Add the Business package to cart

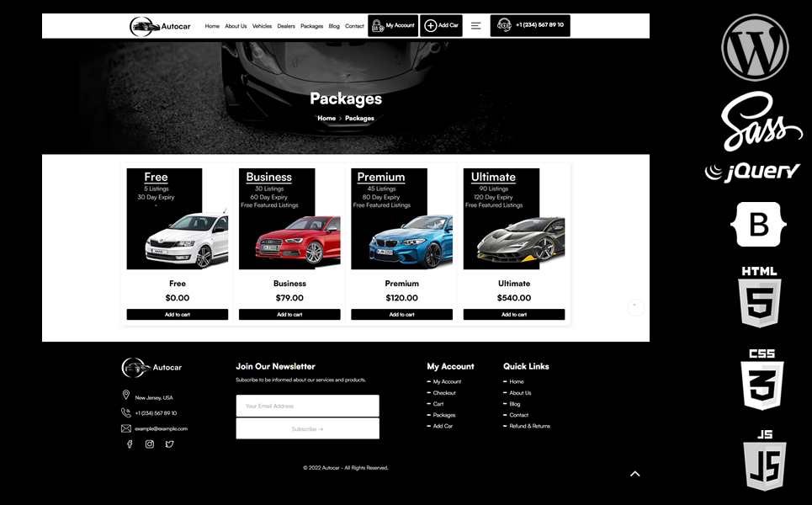289,315
